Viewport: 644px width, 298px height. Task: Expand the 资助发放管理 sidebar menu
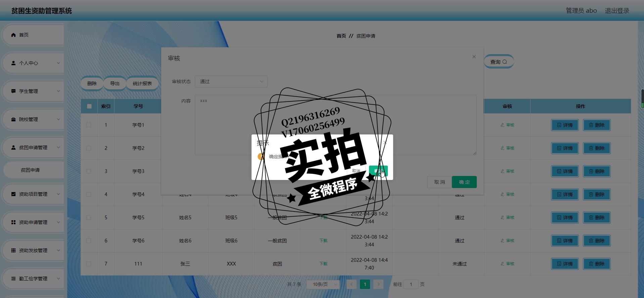pyautogui.click(x=33, y=250)
